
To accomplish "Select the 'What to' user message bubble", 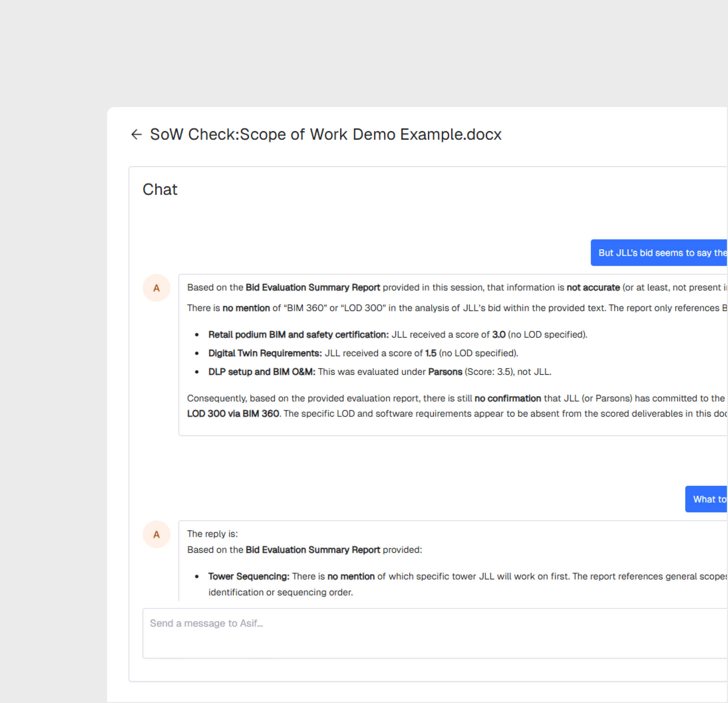I will (x=706, y=499).
